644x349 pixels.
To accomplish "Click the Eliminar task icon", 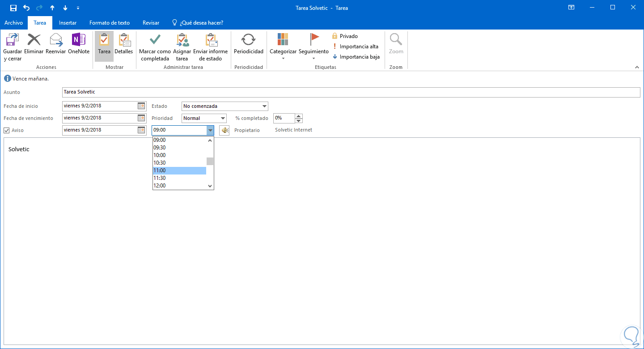I will click(34, 40).
